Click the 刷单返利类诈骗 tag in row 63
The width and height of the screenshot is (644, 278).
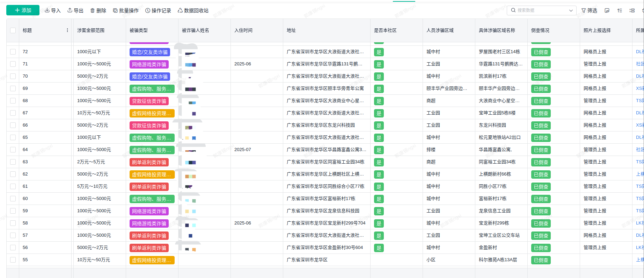149,162
